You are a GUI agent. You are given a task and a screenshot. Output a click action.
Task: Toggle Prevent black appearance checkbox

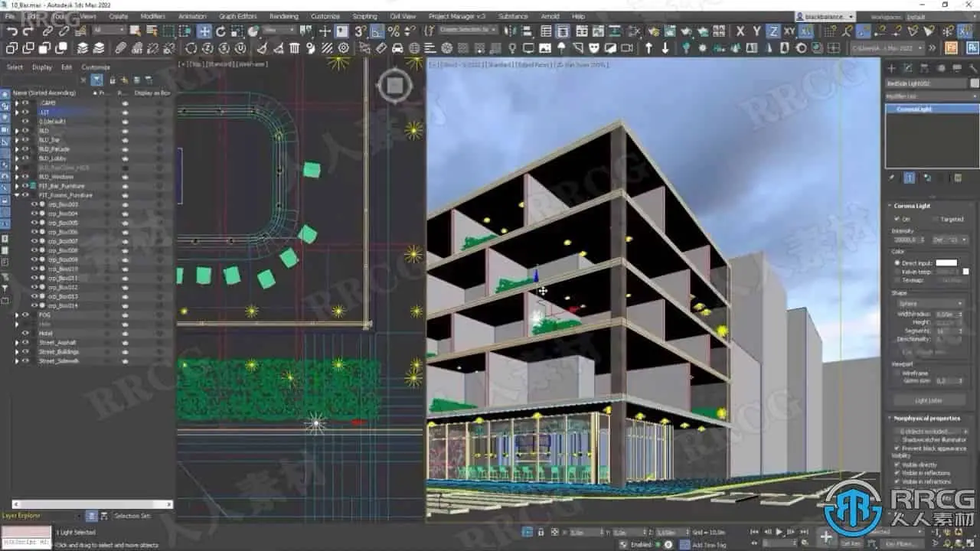pyautogui.click(x=897, y=448)
